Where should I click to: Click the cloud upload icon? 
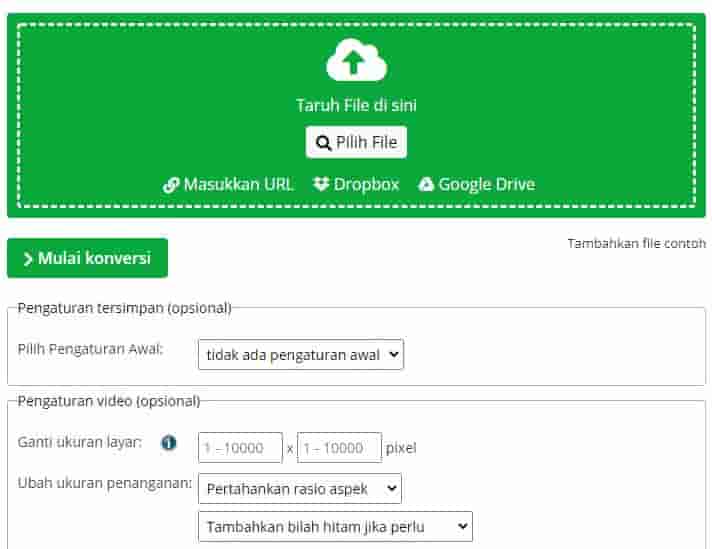356,60
